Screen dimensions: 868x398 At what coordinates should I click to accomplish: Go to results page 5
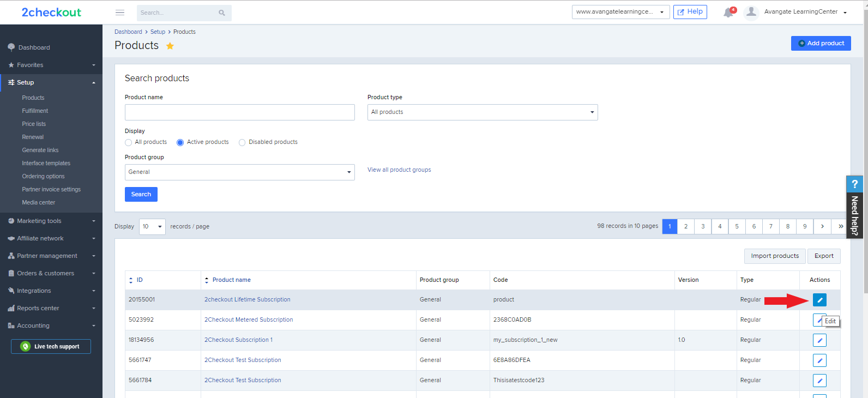click(x=737, y=226)
